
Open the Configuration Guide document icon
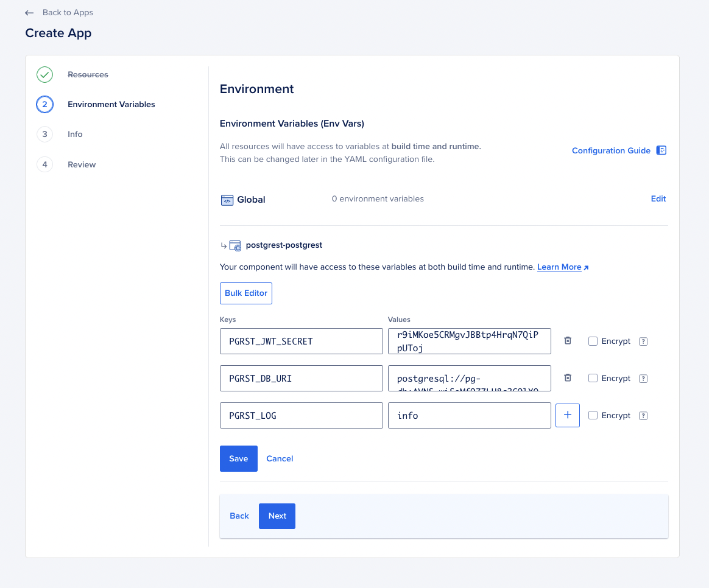click(661, 150)
